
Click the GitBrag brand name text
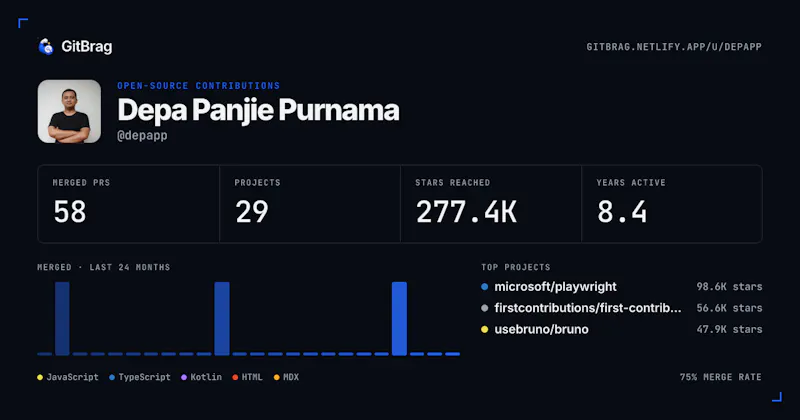tap(87, 46)
